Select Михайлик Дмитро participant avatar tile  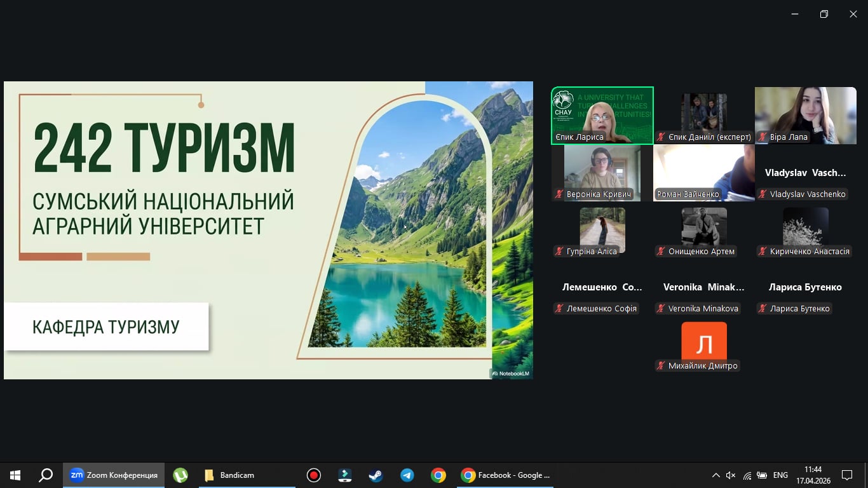click(703, 345)
